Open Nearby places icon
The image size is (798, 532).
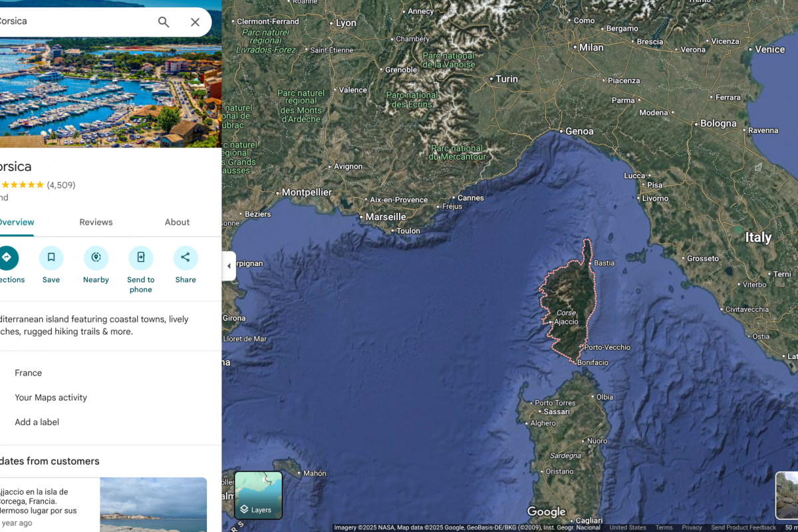[96, 258]
